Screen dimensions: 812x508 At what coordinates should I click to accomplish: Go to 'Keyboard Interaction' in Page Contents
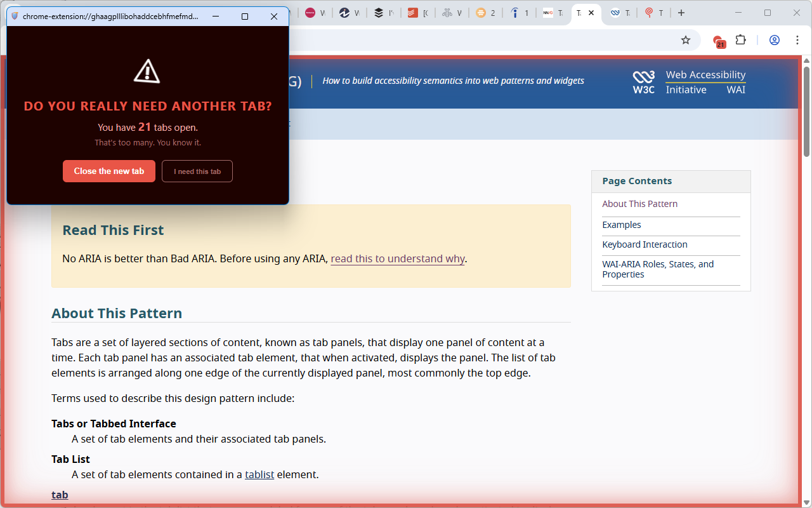click(645, 244)
